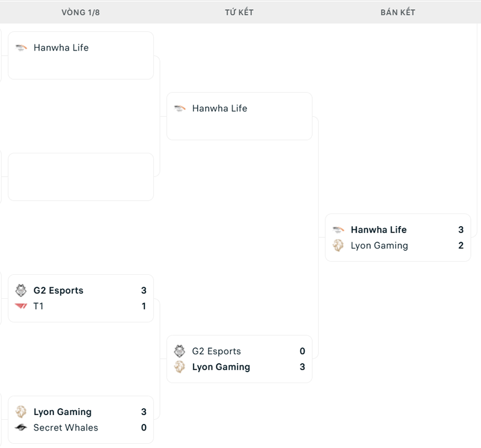481x448 pixels.
Task: Click Hanwha Life logo in Vòng 1/8 card
Action: (21, 48)
